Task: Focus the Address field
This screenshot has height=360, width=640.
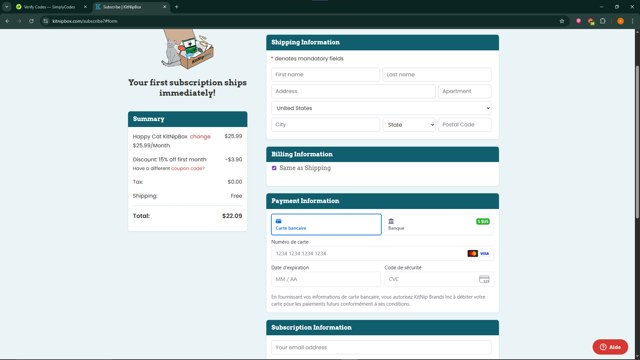Action: coord(353,91)
